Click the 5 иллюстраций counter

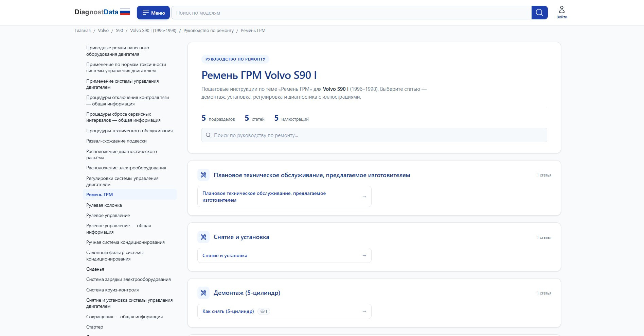291,118
